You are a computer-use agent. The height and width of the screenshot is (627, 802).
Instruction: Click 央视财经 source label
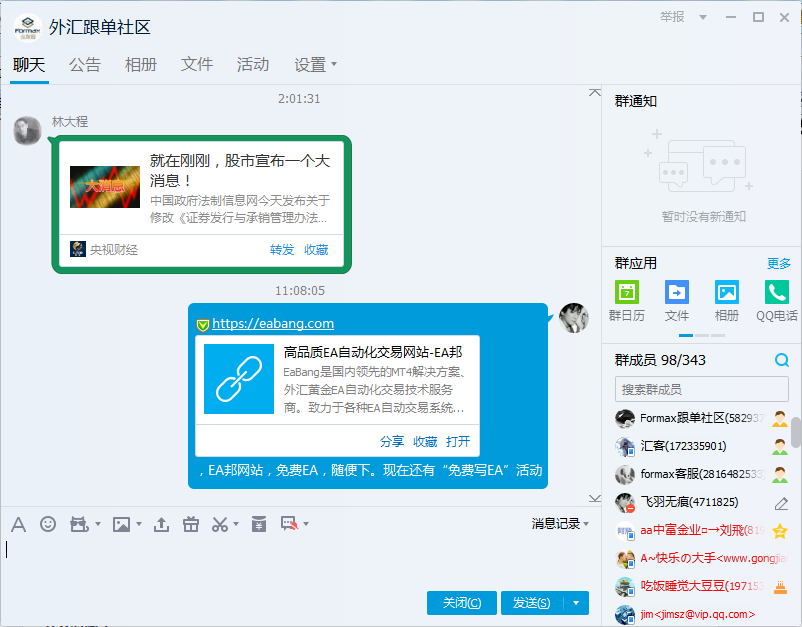click(x=114, y=250)
